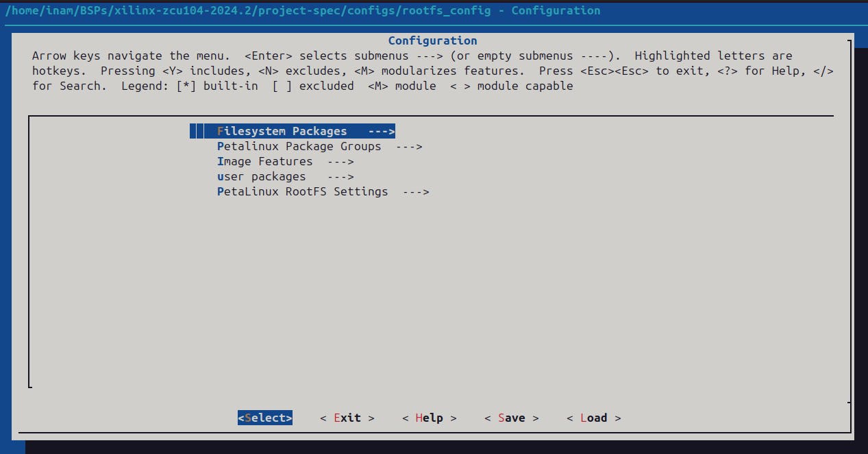Image resolution: width=868 pixels, height=454 pixels.
Task: Click the [*] built-in legend marker
Action: [186, 86]
